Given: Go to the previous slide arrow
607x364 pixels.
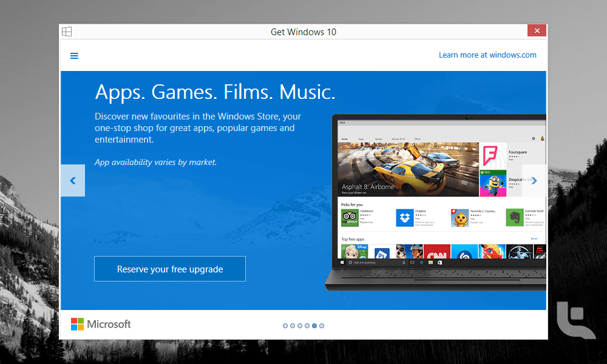Looking at the screenshot, I should pos(73,181).
